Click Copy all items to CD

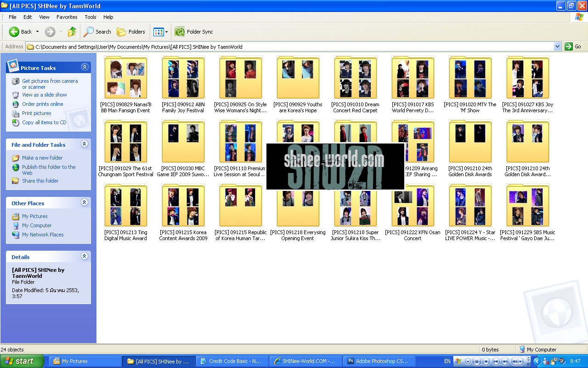coord(44,122)
